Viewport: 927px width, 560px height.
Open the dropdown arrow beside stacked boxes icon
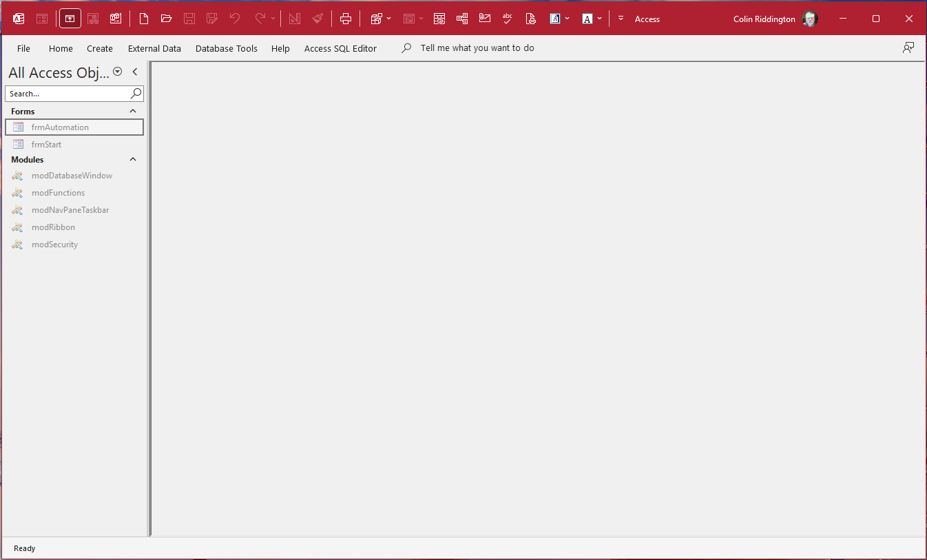(x=389, y=19)
